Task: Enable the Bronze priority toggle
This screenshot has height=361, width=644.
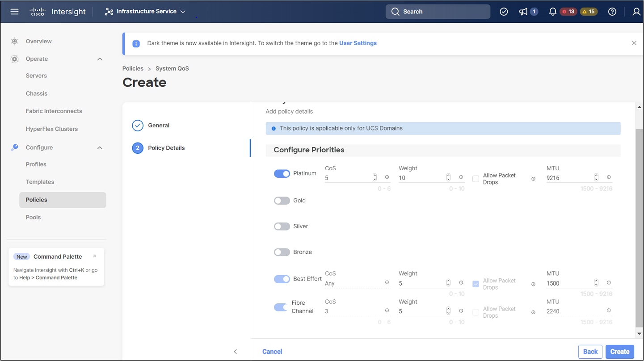Action: pyautogui.click(x=282, y=252)
